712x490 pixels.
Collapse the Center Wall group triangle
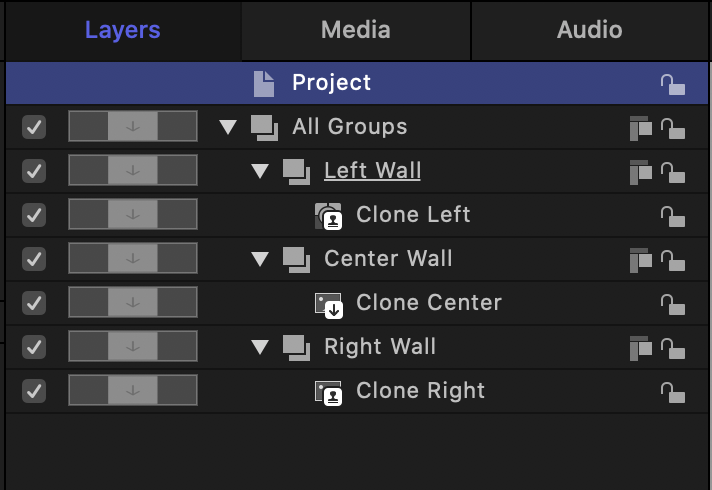(260, 260)
